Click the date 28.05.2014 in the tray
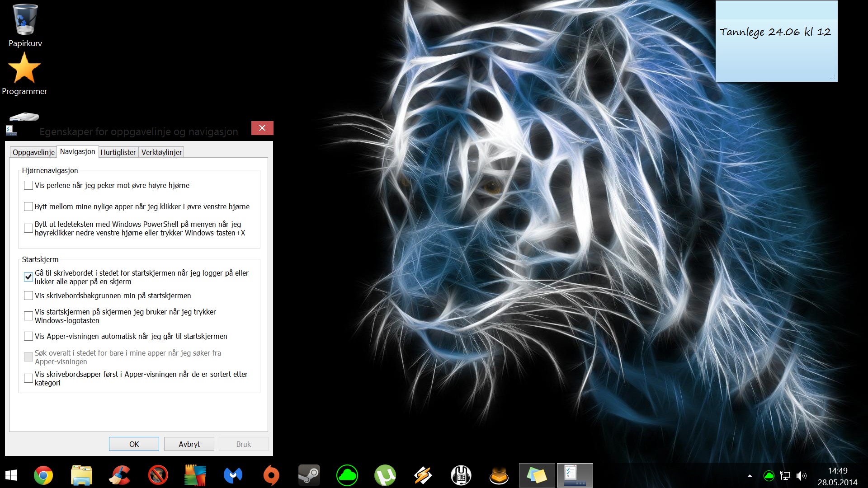This screenshot has width=868, height=488. click(x=838, y=482)
